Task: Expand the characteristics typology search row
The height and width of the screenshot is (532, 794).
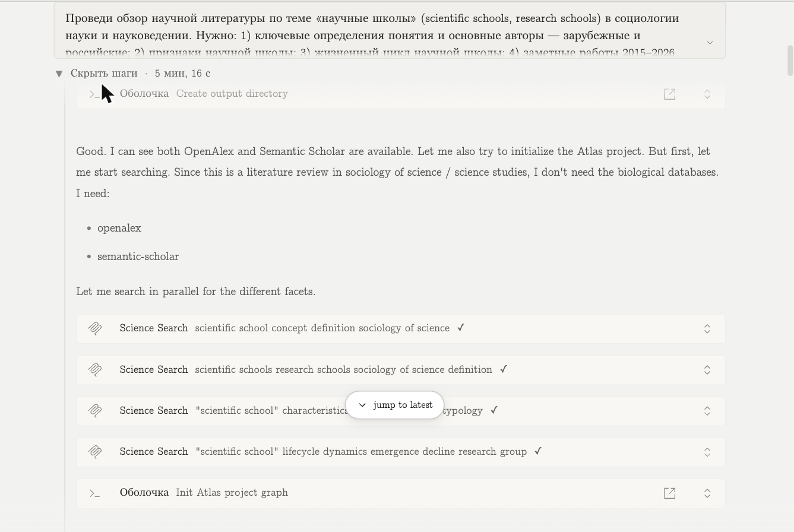Action: pyautogui.click(x=707, y=410)
